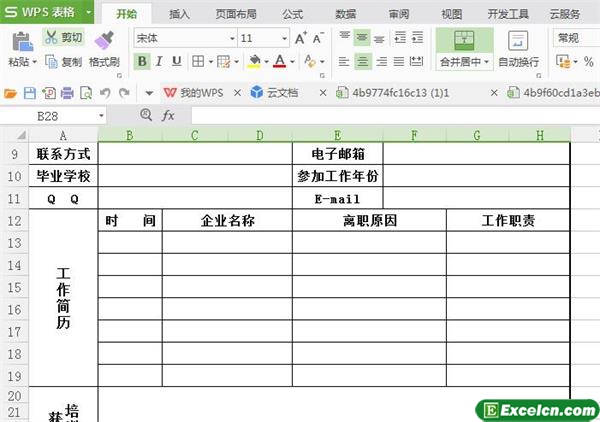The width and height of the screenshot is (600, 422).
Task: Open the Name Box B28 dropdown
Action: (101, 116)
